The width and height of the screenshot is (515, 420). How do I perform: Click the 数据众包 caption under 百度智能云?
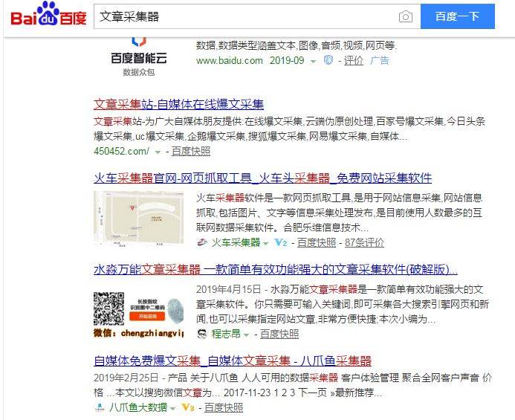[x=139, y=72]
